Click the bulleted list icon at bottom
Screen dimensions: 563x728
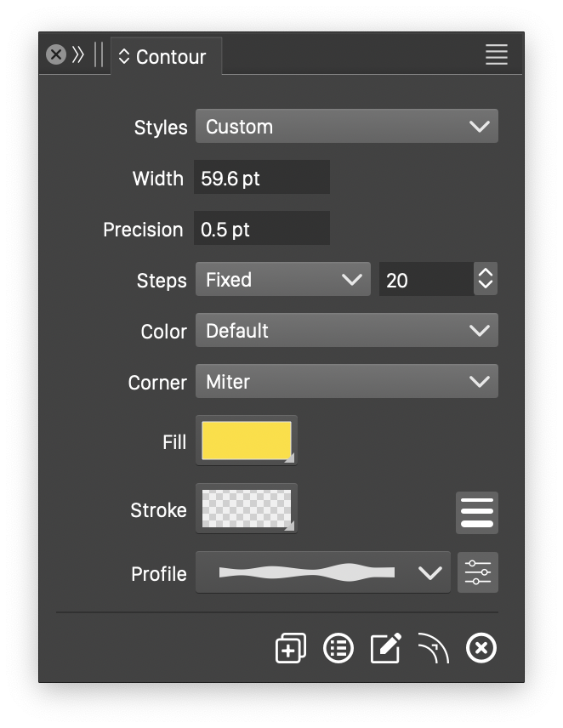click(x=338, y=648)
